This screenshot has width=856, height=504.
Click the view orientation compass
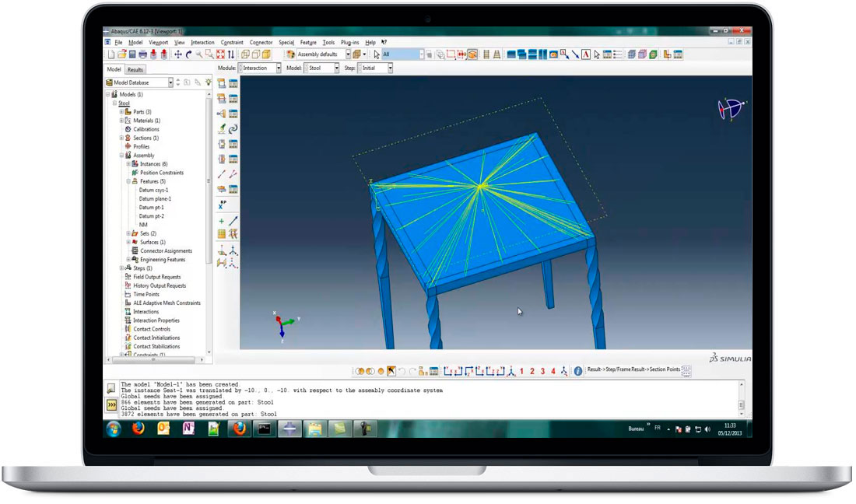(x=731, y=109)
